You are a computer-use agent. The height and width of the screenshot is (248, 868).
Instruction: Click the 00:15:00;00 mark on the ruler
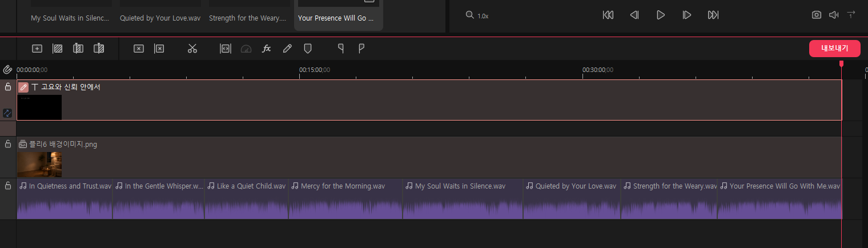[x=315, y=70]
